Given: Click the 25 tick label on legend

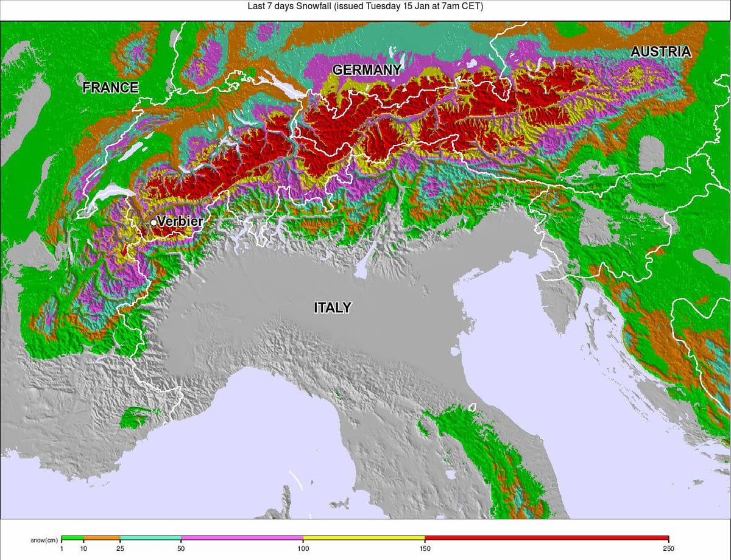Looking at the screenshot, I should pyautogui.click(x=120, y=549).
